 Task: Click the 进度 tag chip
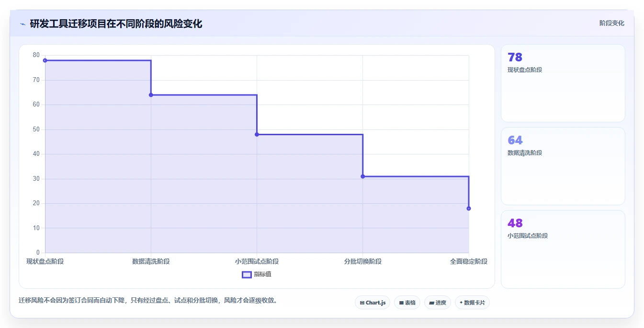pyautogui.click(x=438, y=303)
